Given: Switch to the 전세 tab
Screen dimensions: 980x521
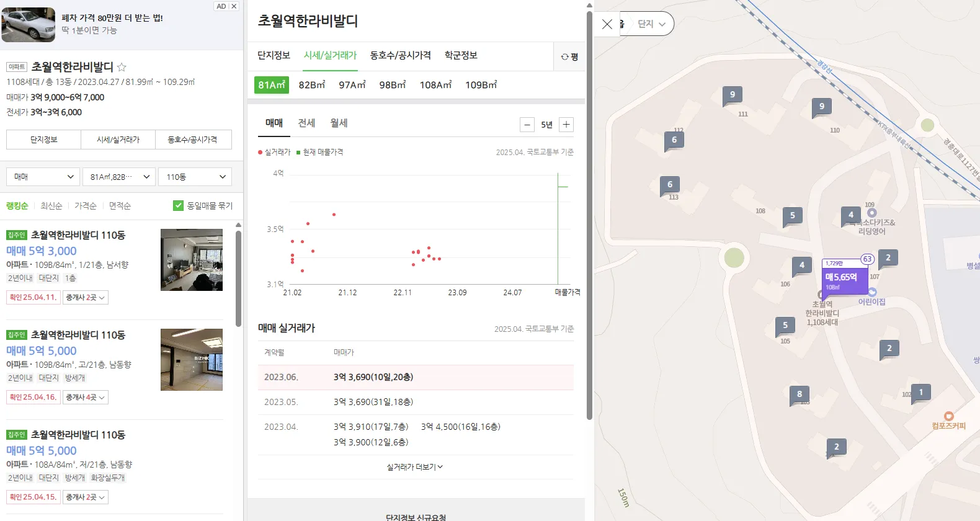Looking at the screenshot, I should click(306, 123).
